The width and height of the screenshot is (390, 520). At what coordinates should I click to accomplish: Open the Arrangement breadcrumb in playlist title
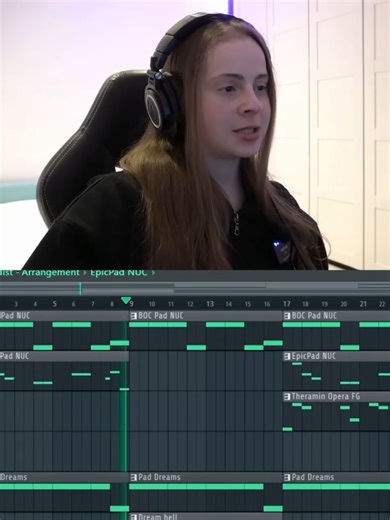coord(51,273)
